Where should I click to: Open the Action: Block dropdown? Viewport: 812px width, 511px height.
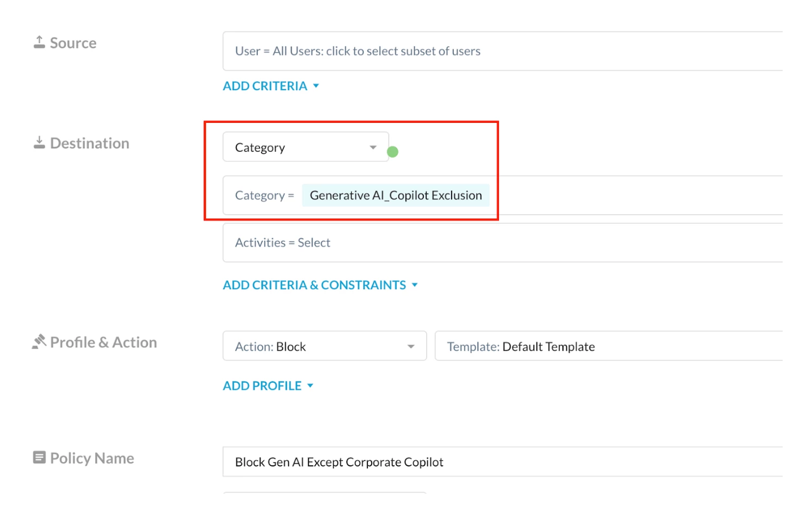click(324, 346)
